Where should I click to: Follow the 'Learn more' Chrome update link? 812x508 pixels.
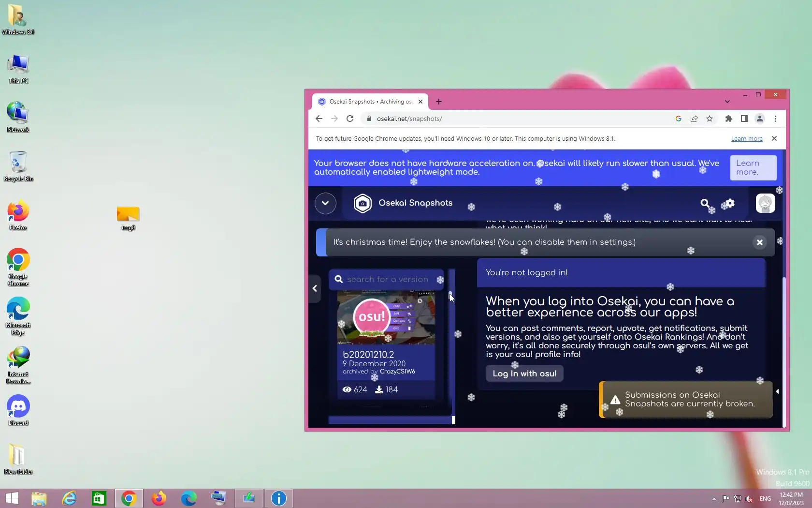[x=746, y=139]
